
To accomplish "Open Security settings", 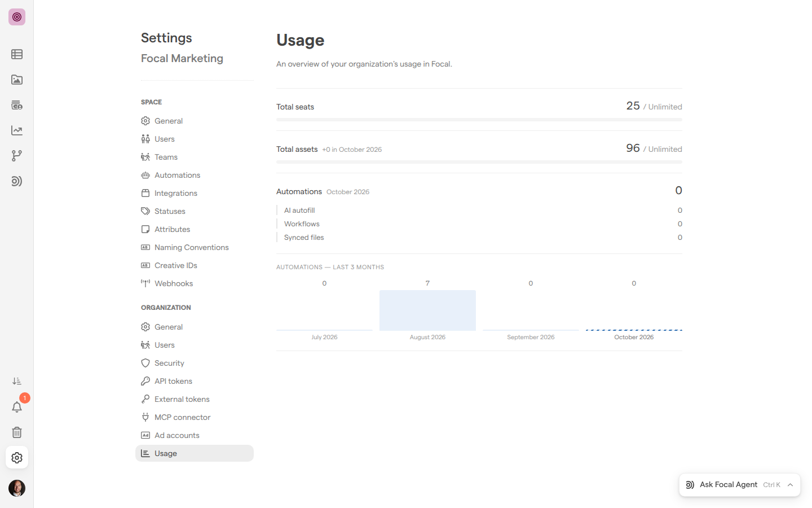I will coord(195,363).
